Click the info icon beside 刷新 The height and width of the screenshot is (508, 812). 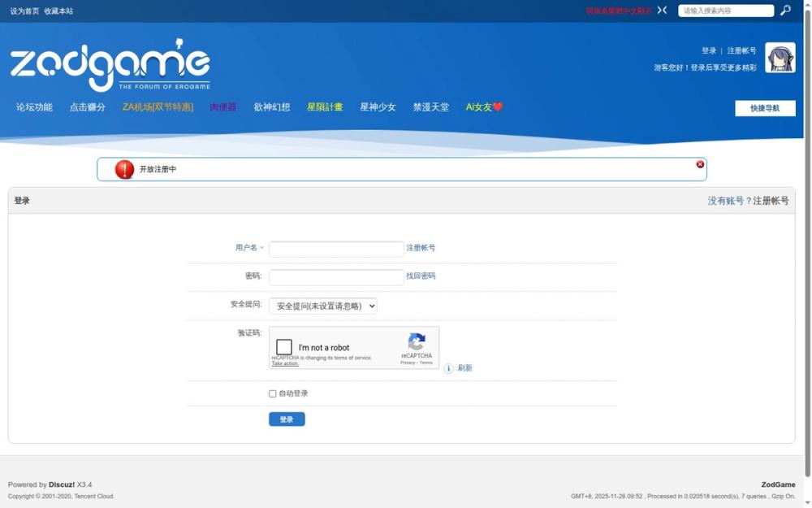pos(448,368)
